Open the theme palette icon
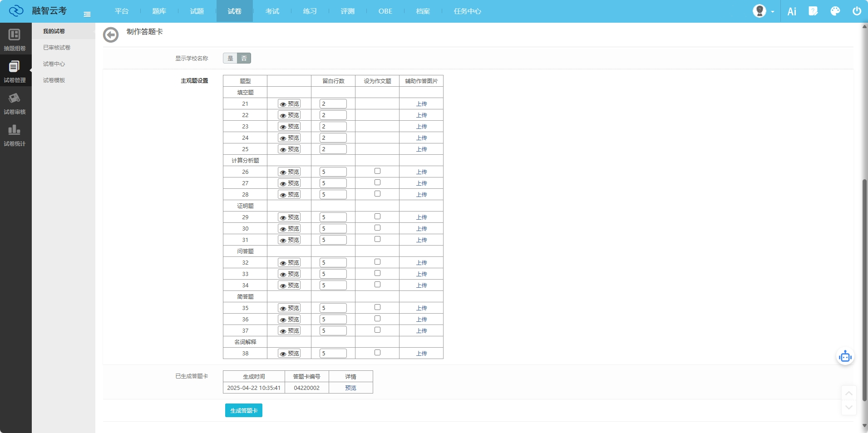This screenshot has height=433, width=868. pos(835,11)
